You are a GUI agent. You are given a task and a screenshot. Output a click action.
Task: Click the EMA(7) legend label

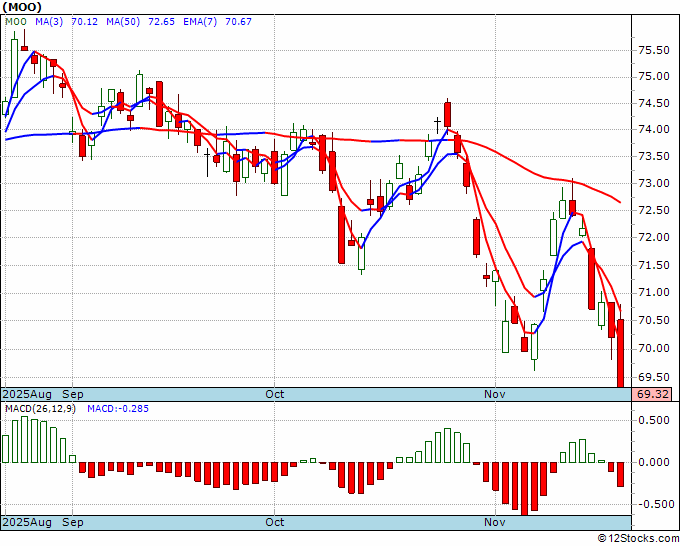pos(200,22)
